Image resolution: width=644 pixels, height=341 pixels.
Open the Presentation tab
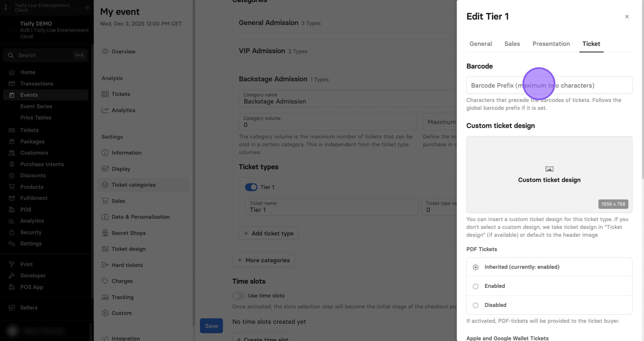coord(551,44)
